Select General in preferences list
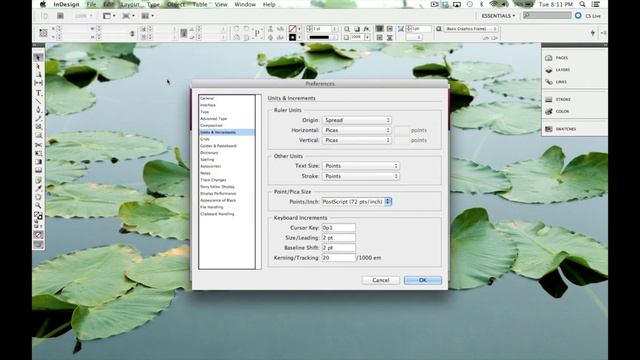Screen dimensions: 640x360 (207, 98)
